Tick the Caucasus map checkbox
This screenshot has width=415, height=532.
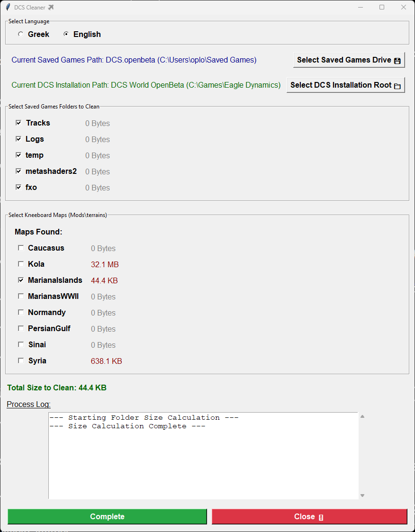[21, 248]
